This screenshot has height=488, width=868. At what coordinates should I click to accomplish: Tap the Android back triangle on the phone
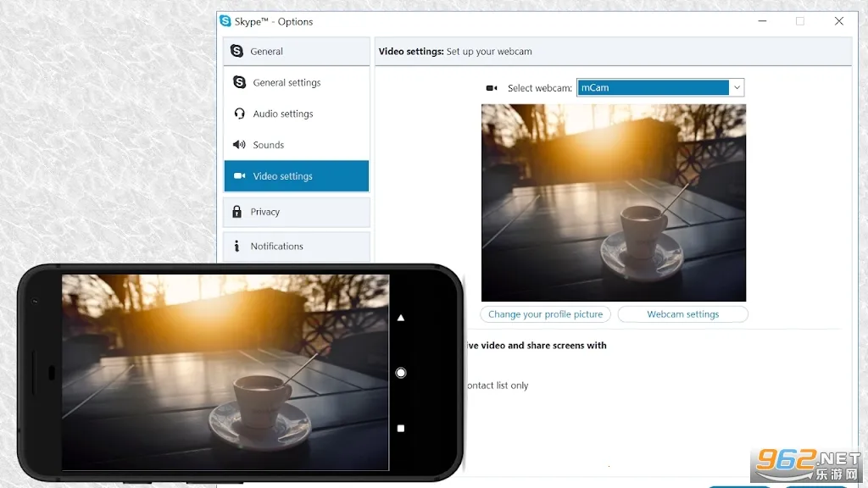(400, 318)
